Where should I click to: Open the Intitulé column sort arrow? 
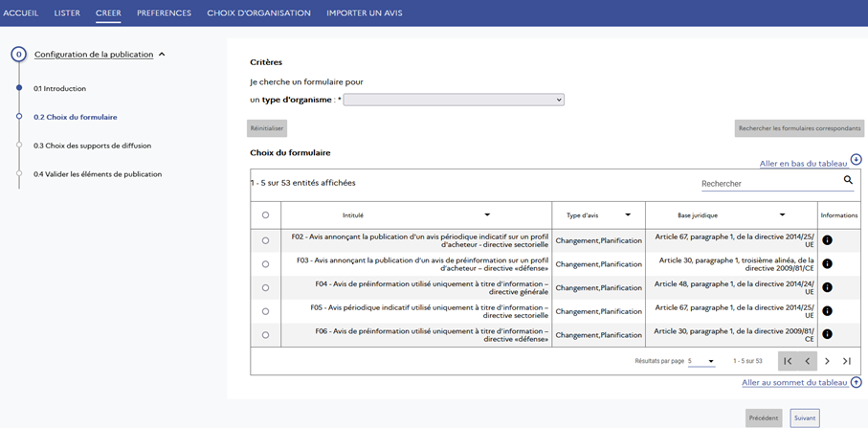tap(487, 214)
